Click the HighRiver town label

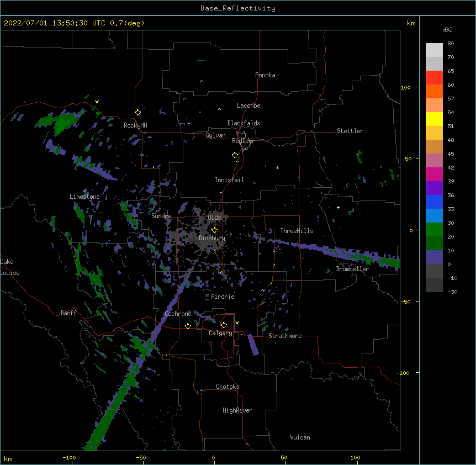pos(237,410)
